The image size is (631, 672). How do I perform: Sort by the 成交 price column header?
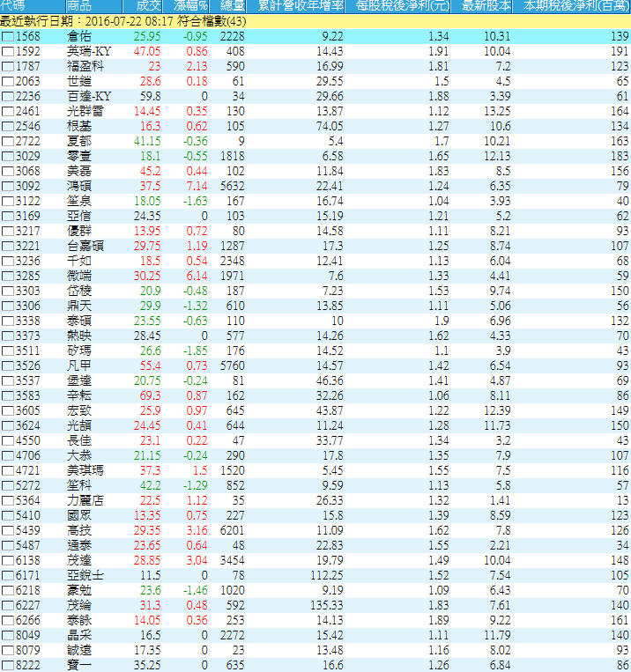[x=146, y=6]
